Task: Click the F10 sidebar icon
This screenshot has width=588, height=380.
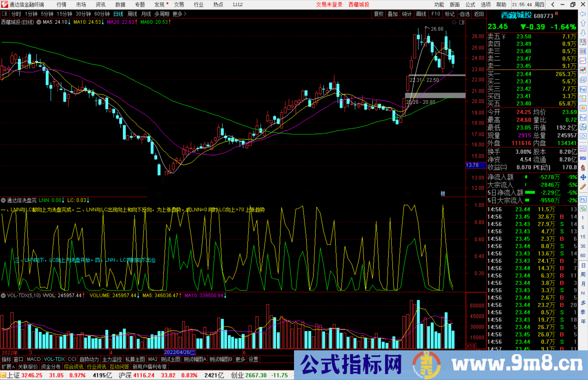Action: point(583,89)
